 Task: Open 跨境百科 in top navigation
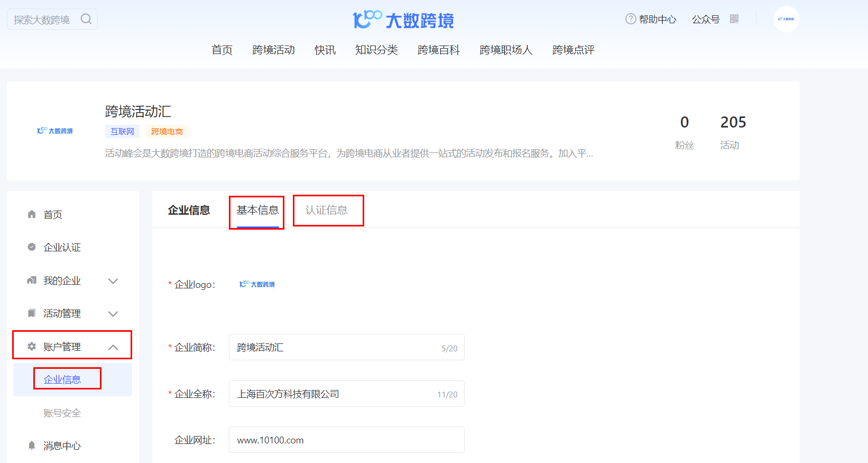[x=439, y=50]
